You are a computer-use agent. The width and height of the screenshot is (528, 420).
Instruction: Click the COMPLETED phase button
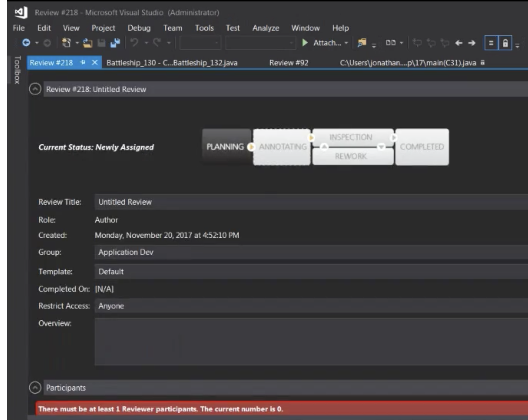[x=422, y=147]
